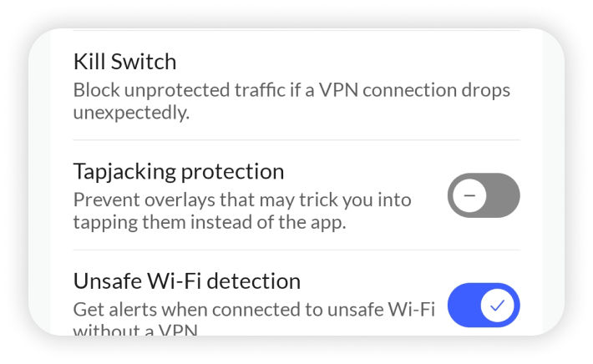Select the Tapjacking protection heading

(179, 171)
